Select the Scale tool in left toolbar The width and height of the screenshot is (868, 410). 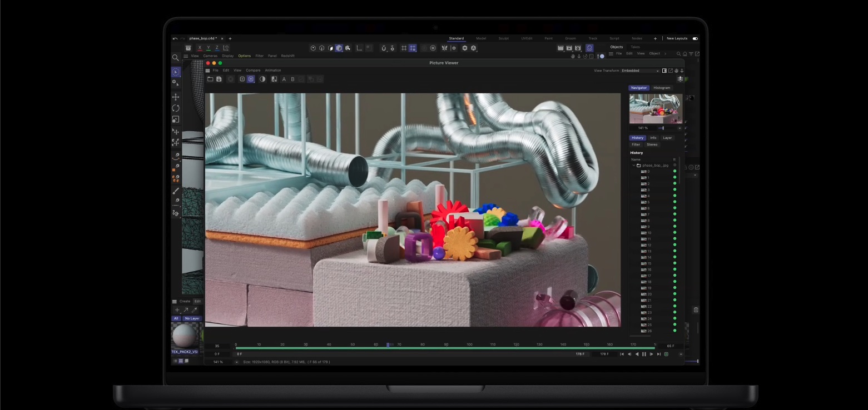[x=176, y=119]
